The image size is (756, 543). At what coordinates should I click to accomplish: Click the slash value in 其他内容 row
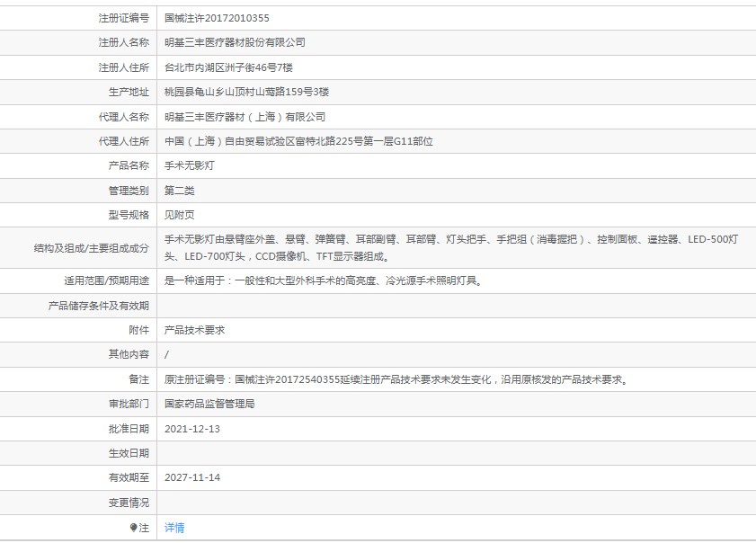point(166,354)
